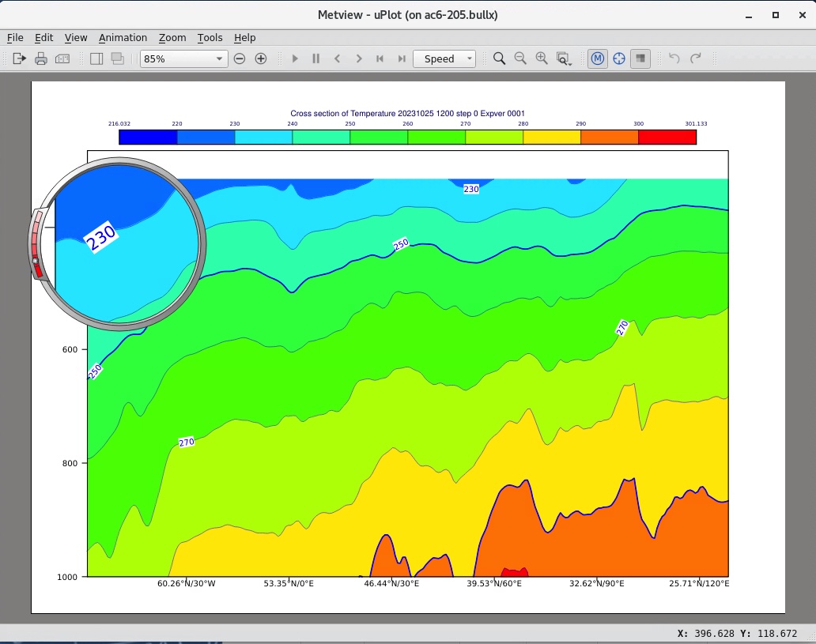
Task: Click the dark blue 216-220 legend swatch
Action: (x=149, y=137)
